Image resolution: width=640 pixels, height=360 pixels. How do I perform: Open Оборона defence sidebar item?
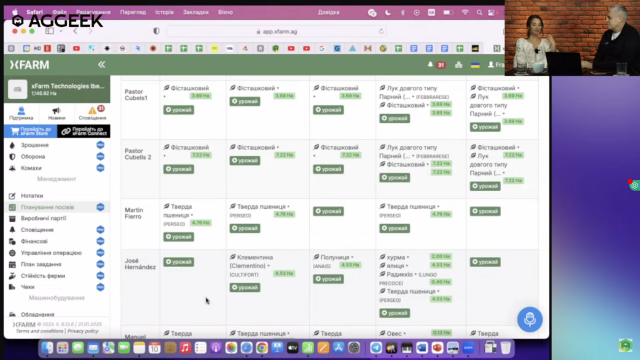pos(33,156)
